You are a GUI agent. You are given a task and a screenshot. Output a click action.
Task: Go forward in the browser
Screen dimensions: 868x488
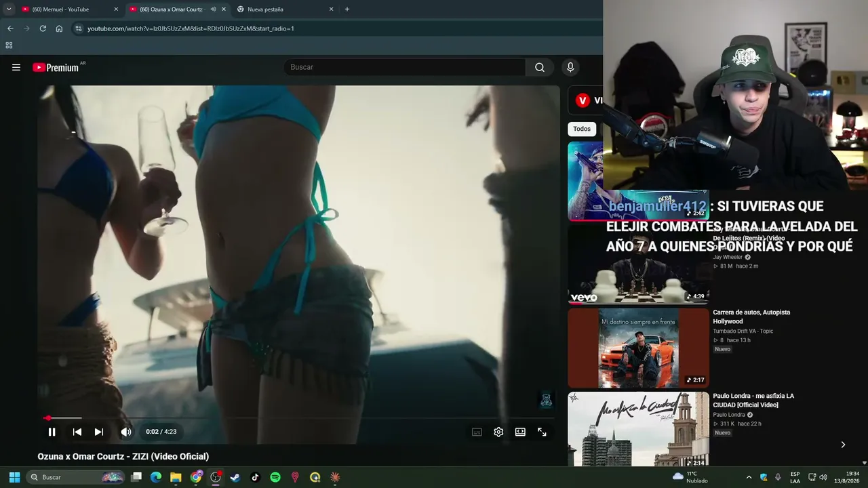(x=26, y=28)
